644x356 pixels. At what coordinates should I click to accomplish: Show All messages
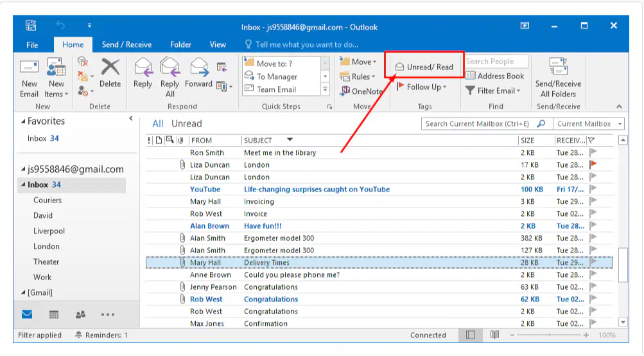click(x=158, y=124)
